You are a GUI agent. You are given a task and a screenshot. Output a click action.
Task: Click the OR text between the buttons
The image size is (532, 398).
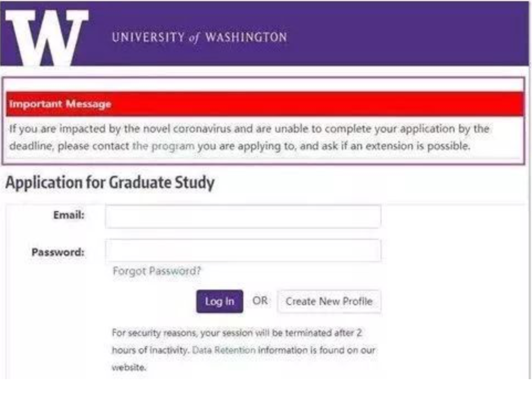pyautogui.click(x=260, y=301)
